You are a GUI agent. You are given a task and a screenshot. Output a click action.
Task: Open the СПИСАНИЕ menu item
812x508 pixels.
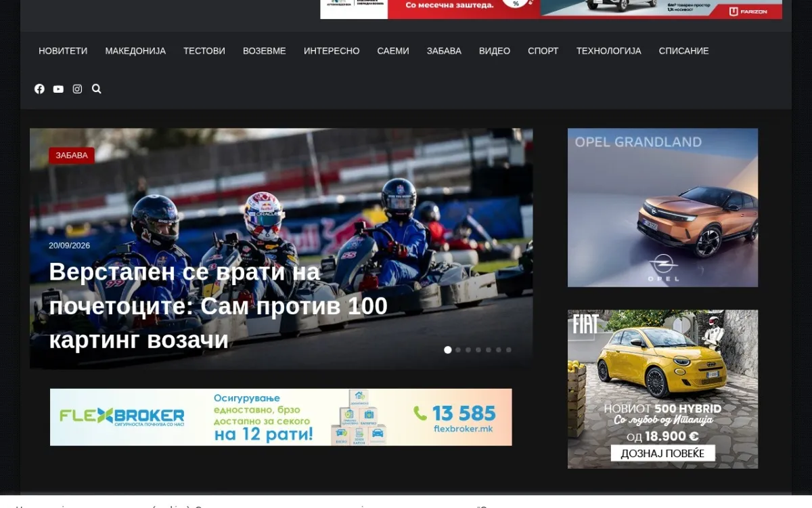(x=683, y=51)
